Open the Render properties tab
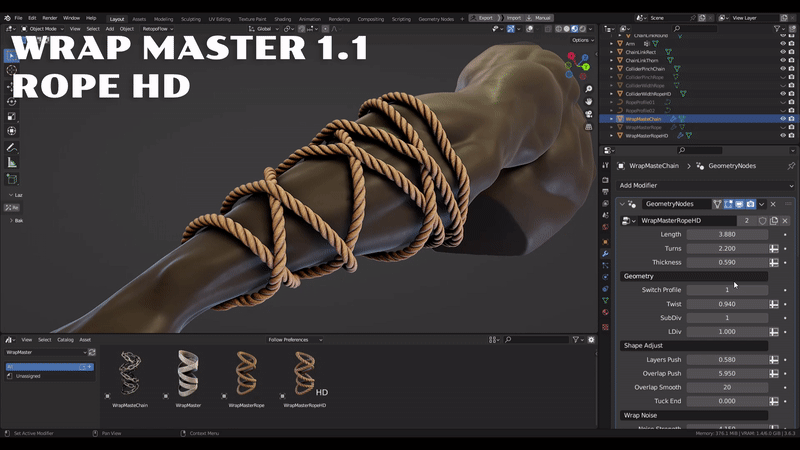Viewport: 800px width, 450px height. coord(606,180)
